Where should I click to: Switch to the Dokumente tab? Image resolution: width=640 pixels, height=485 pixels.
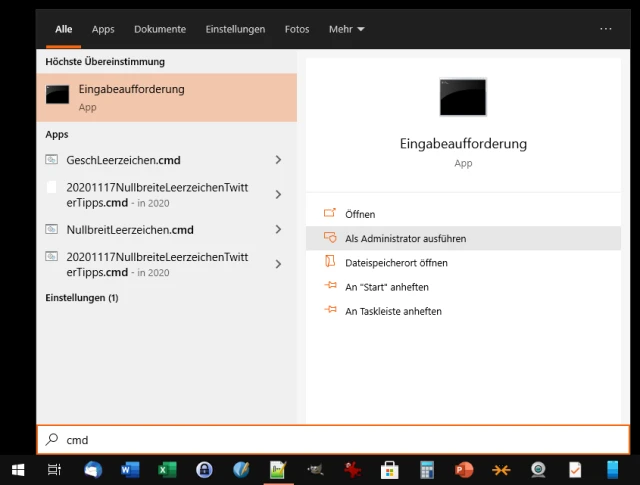click(x=160, y=30)
